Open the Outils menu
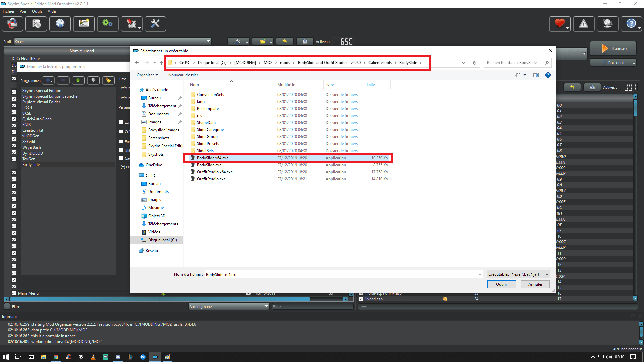644x362 pixels. [x=37, y=11]
